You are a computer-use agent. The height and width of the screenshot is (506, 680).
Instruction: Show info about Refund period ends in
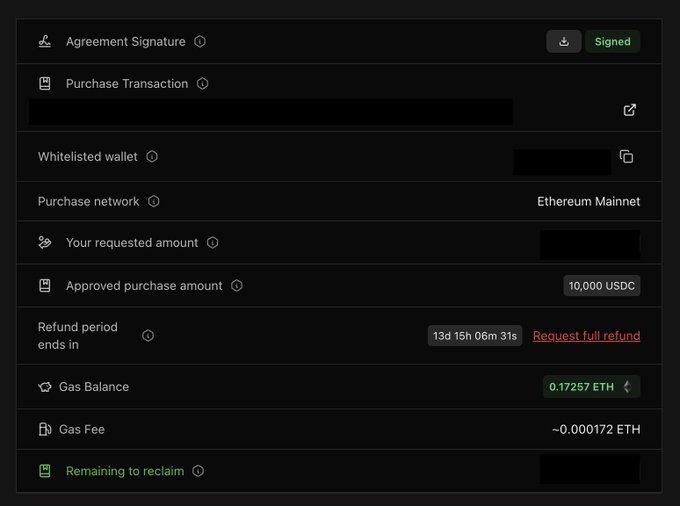[148, 336]
